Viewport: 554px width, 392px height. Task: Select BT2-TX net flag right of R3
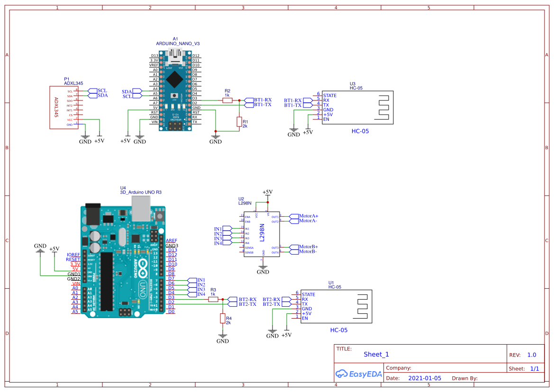pyautogui.click(x=242, y=304)
